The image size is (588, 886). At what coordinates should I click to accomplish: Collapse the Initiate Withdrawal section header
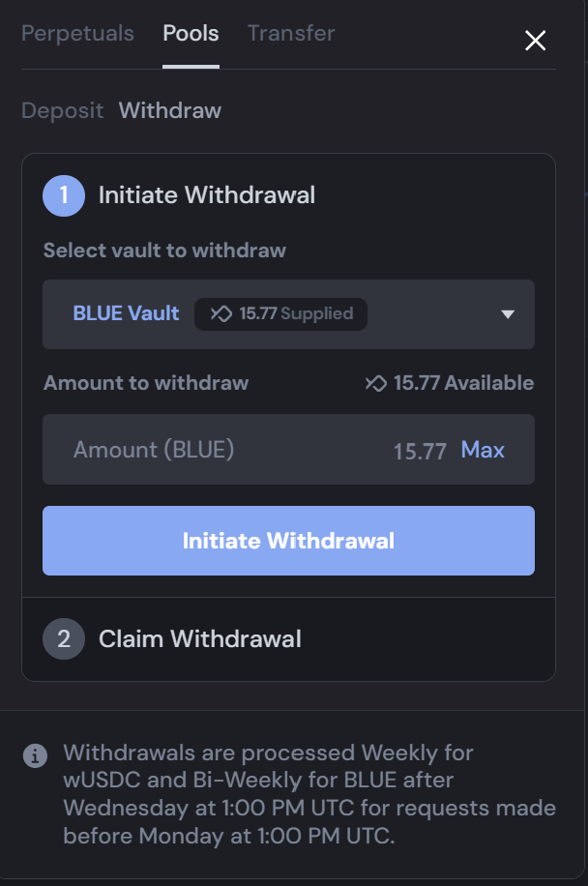pyautogui.click(x=207, y=195)
